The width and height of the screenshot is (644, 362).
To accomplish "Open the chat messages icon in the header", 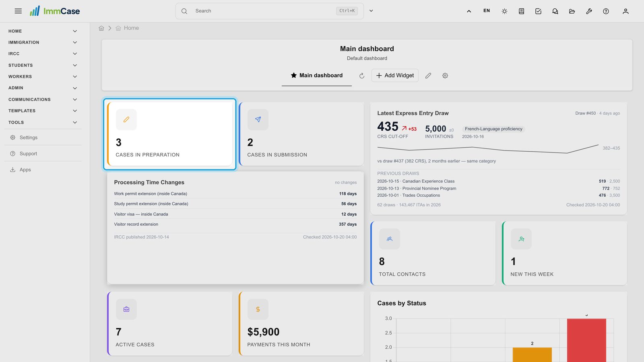I will [555, 11].
